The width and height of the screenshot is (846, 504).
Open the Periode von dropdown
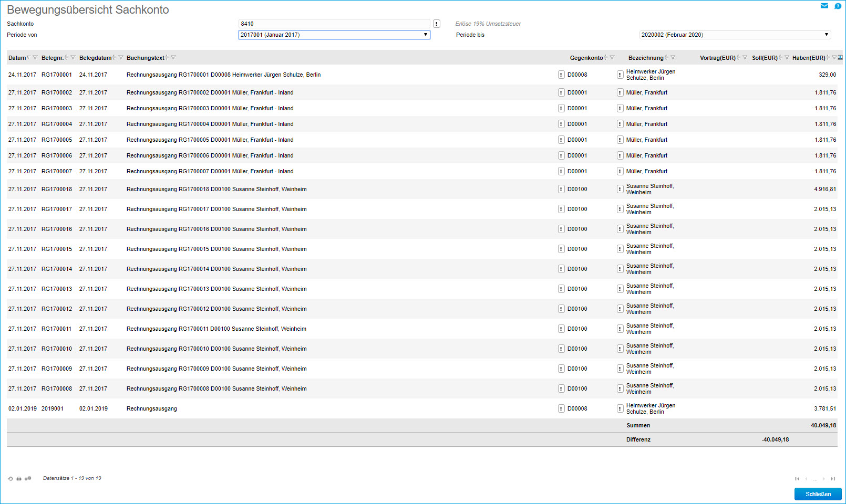[x=334, y=35]
